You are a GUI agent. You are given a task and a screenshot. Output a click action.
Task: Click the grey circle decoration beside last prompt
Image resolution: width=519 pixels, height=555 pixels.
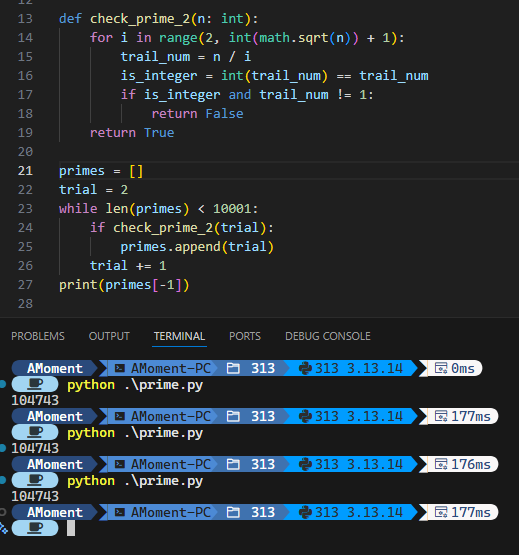pos(2,512)
